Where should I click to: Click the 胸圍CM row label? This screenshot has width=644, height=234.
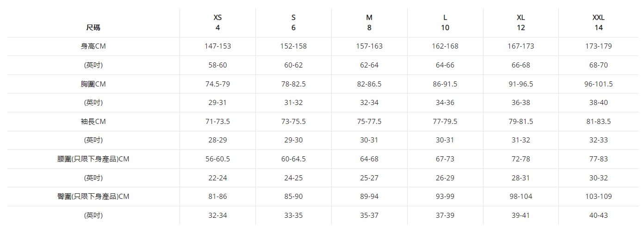[93, 84]
